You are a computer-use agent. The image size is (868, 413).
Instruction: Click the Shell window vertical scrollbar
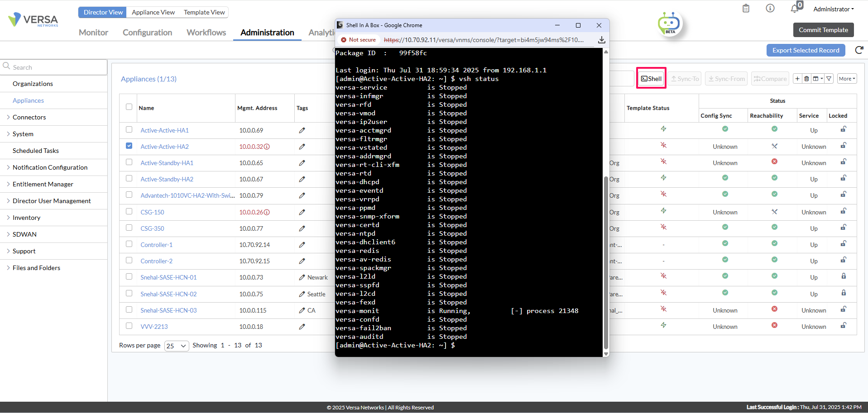[x=606, y=262]
